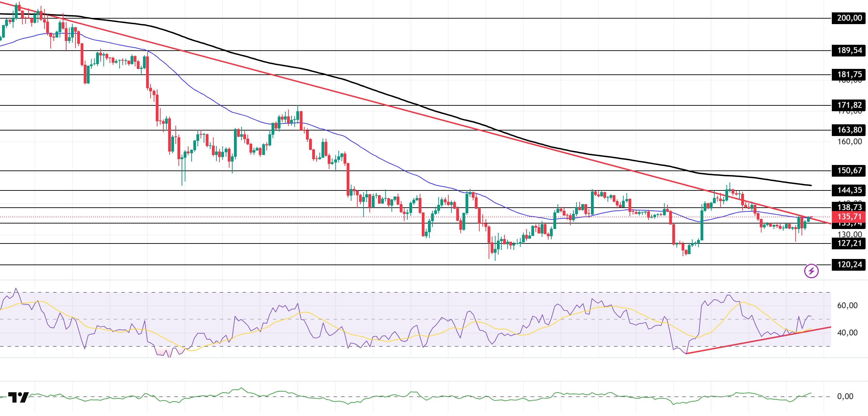Click the 0,00 oscillator scale value
The width and height of the screenshot is (868, 416).
(x=845, y=396)
